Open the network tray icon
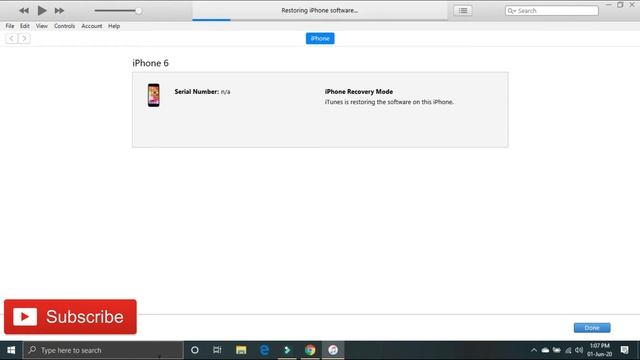This screenshot has width=640, height=360. coord(568,350)
